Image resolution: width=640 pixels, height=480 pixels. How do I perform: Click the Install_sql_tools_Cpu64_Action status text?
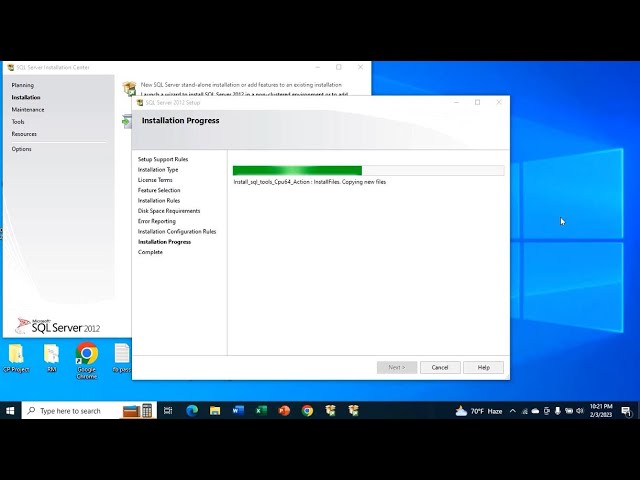[x=309, y=182]
